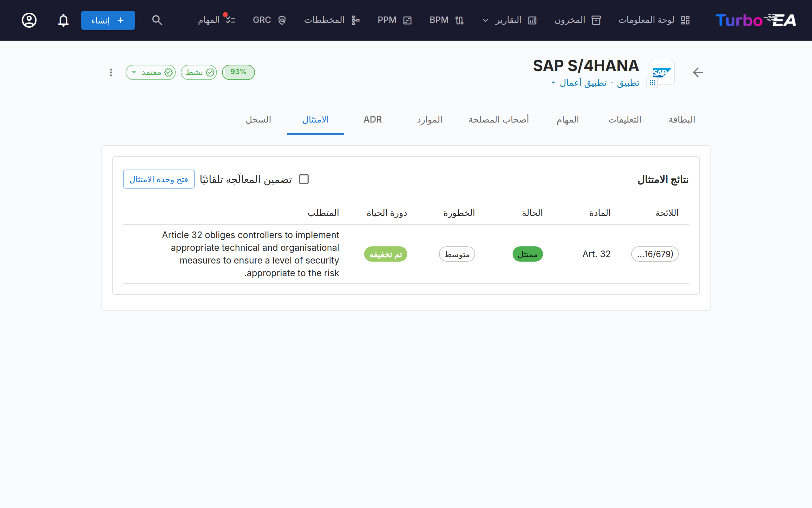812x508 pixels.
Task: Open the المخزون inventory nav item
Action: (x=578, y=20)
